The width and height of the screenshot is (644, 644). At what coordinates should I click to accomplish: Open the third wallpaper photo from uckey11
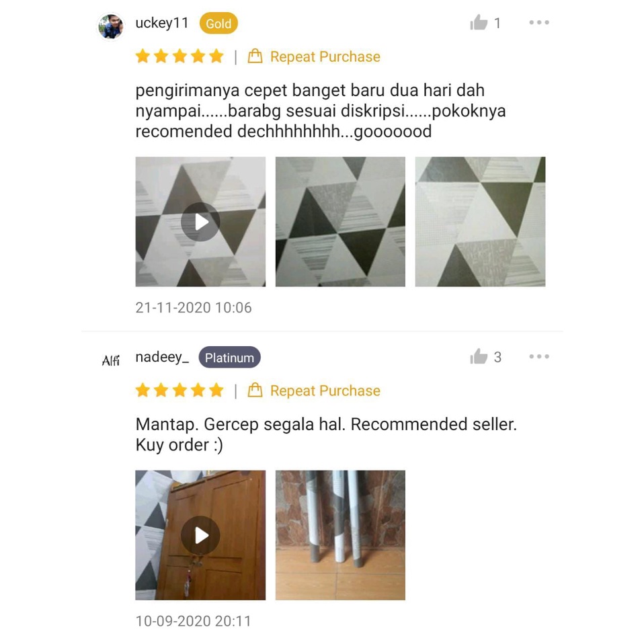(480, 222)
